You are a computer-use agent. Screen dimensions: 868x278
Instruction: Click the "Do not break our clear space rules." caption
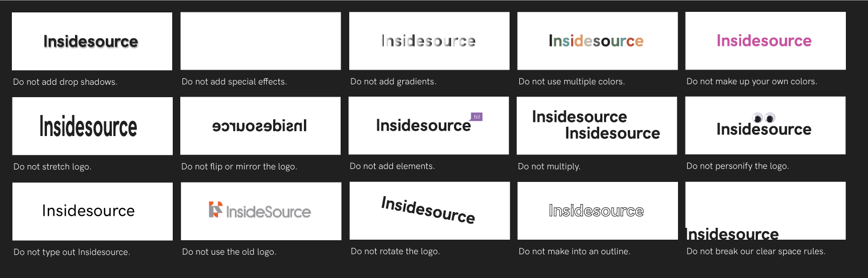[x=756, y=251]
